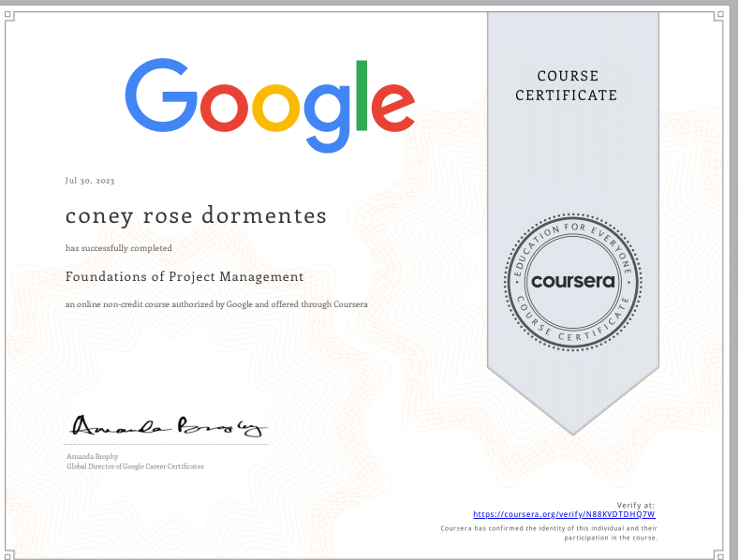Image resolution: width=739 pixels, height=560 pixels.
Task: Click the Coursera identity confirmation note
Action: point(549,533)
